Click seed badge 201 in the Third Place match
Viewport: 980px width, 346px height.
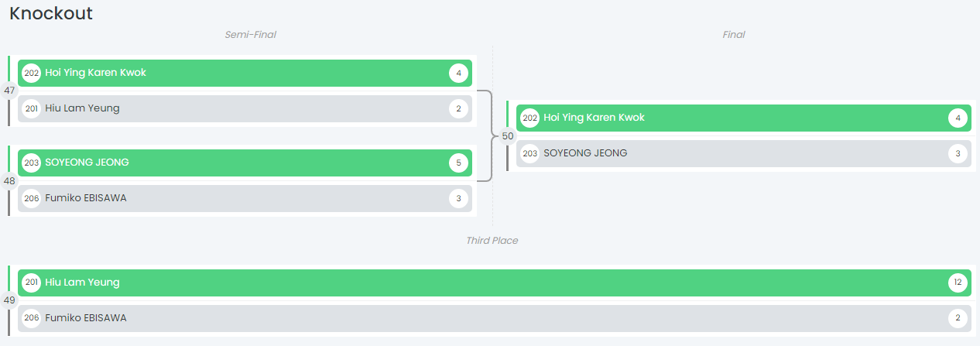[x=32, y=283]
